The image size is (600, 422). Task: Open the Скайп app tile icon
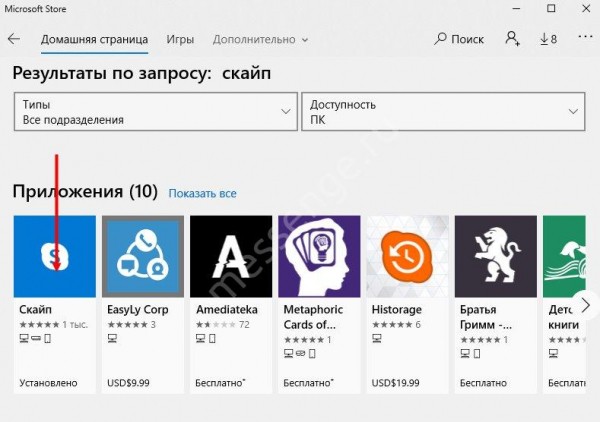click(x=55, y=256)
